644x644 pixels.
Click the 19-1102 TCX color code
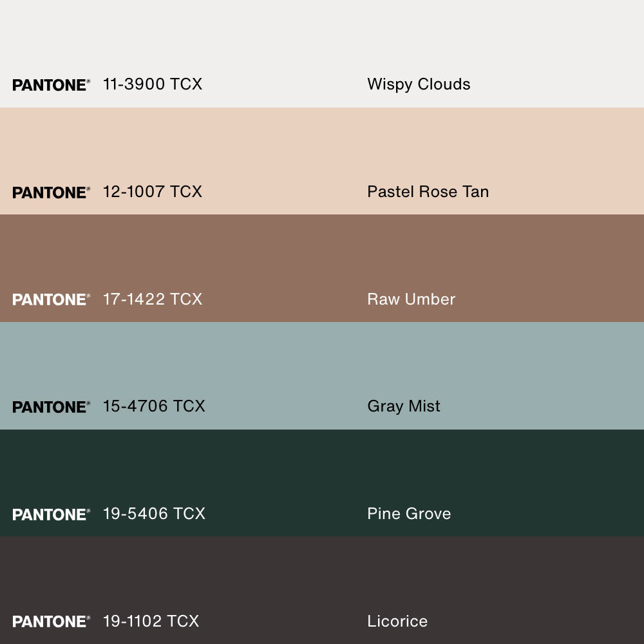click(x=151, y=621)
